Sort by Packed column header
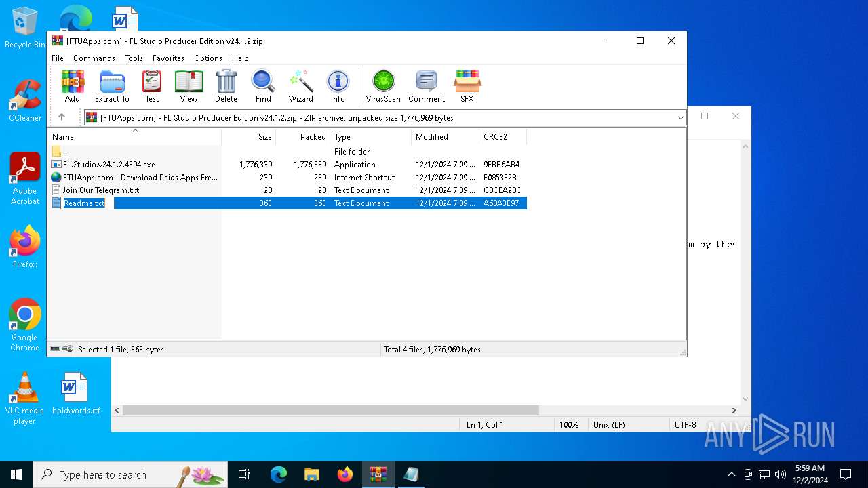 302,137
